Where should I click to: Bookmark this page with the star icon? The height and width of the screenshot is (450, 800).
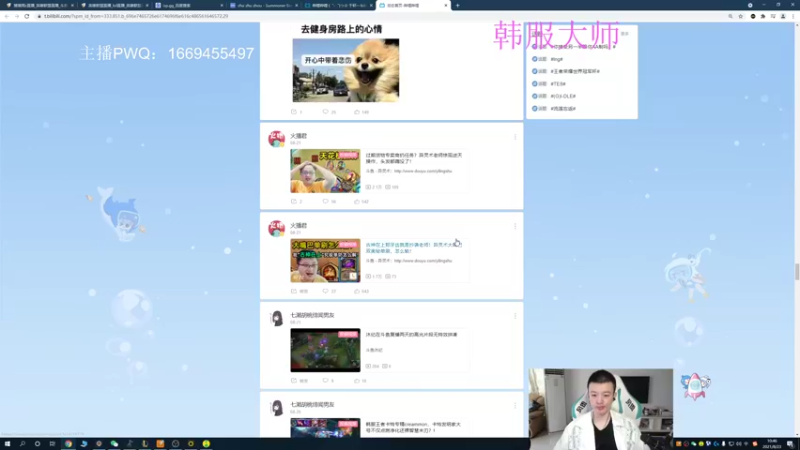[740, 16]
